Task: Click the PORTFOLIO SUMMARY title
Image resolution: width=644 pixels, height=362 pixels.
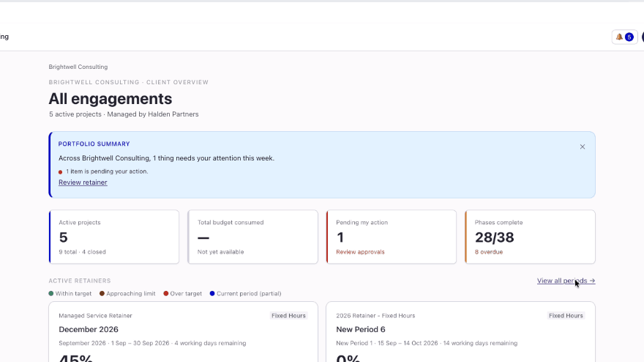Action: 94,144
